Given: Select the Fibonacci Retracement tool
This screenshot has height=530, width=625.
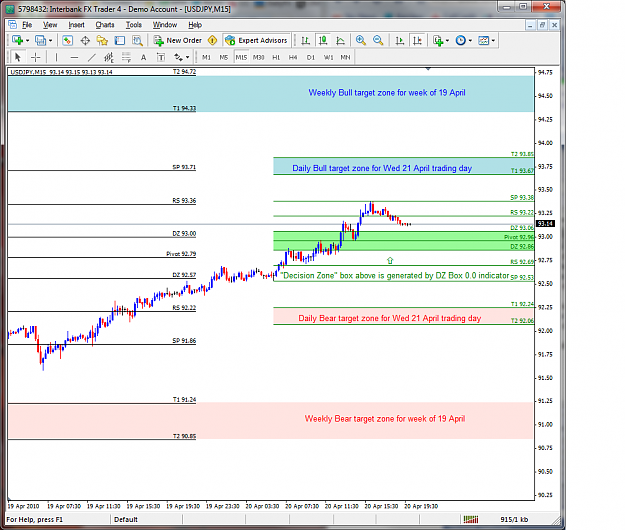Looking at the screenshot, I should tap(126, 57).
